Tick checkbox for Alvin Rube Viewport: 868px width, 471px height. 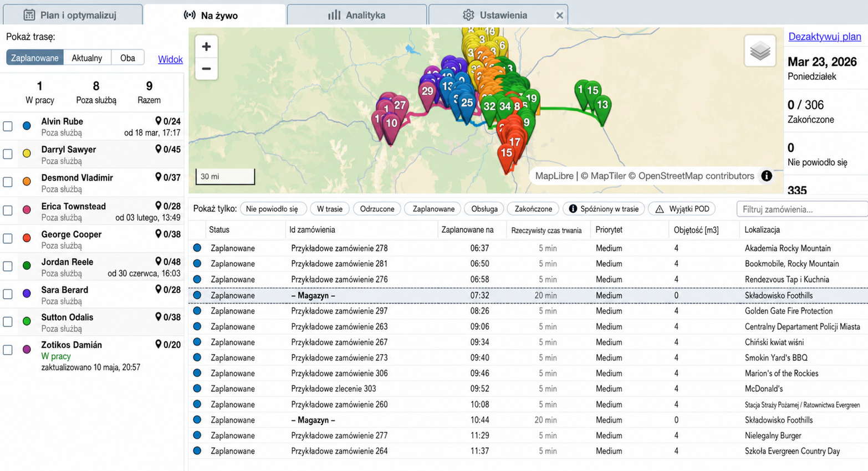coord(8,126)
